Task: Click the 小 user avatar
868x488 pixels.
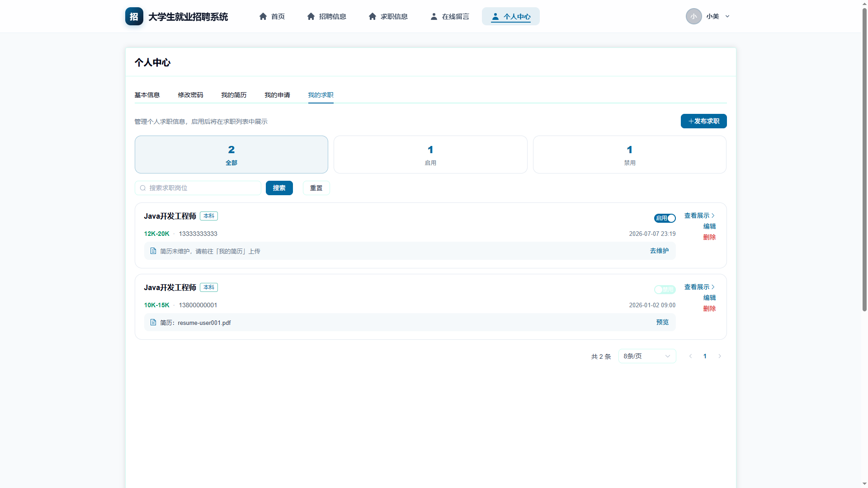Action: click(x=693, y=16)
